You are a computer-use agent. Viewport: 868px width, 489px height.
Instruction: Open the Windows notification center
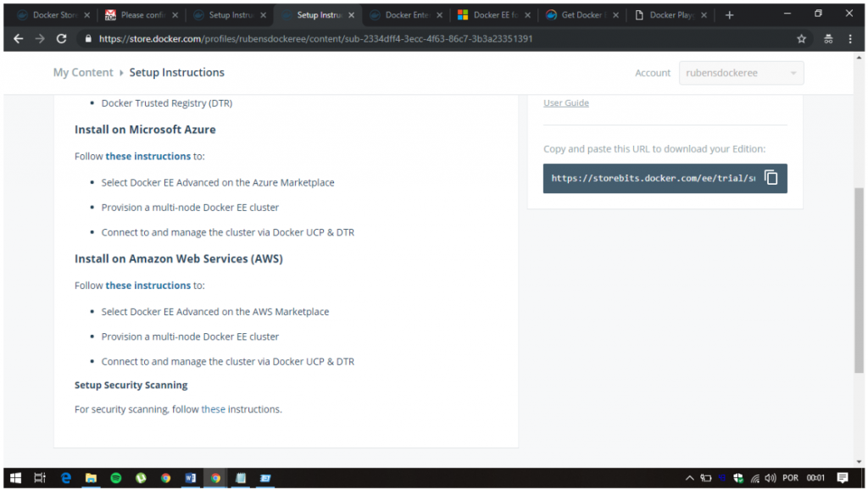[x=842, y=478]
